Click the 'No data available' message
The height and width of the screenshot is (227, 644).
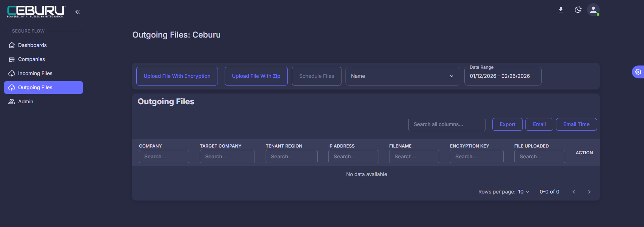click(367, 174)
